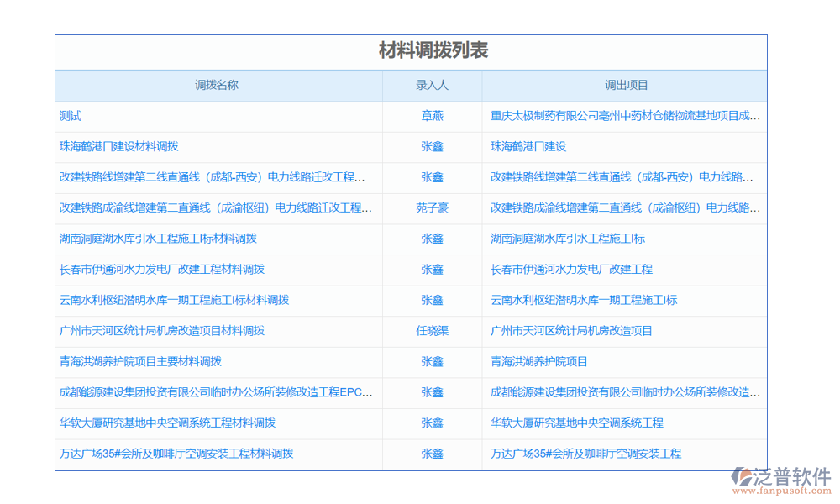Click 任晓渠 in the 录入人 column

[x=432, y=331]
